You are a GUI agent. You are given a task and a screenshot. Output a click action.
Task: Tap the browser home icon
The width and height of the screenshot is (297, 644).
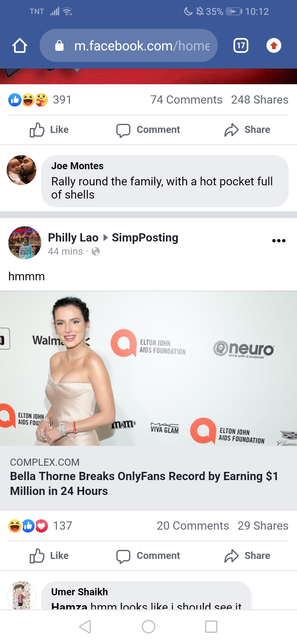pyautogui.click(x=20, y=46)
